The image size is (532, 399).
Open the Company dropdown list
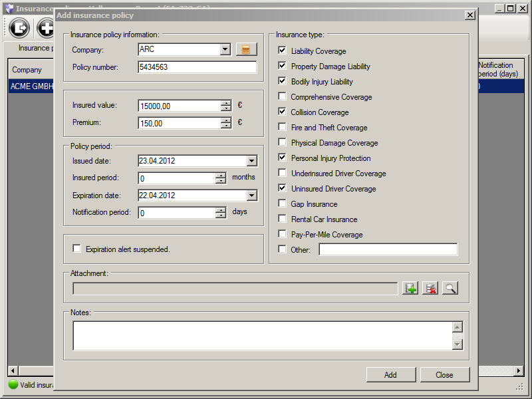point(225,49)
